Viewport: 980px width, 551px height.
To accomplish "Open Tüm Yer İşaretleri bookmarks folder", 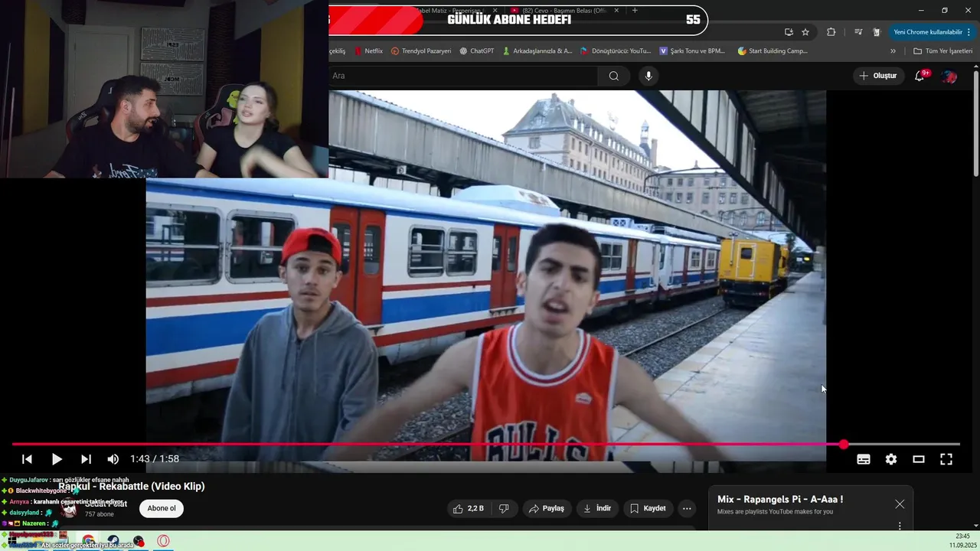I will 942,51.
